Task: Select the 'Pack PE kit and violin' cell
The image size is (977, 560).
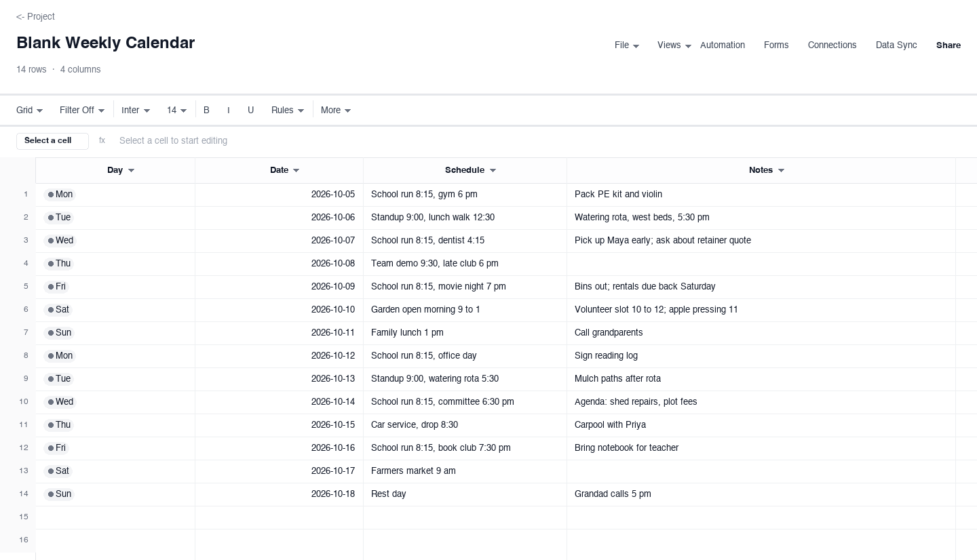Action: coord(761,195)
